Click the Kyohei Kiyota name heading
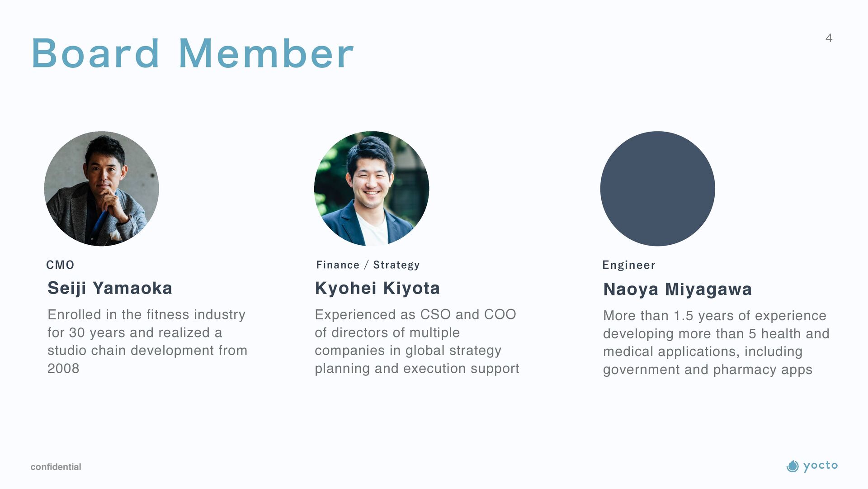Viewport: 868px width, 489px height. [377, 288]
